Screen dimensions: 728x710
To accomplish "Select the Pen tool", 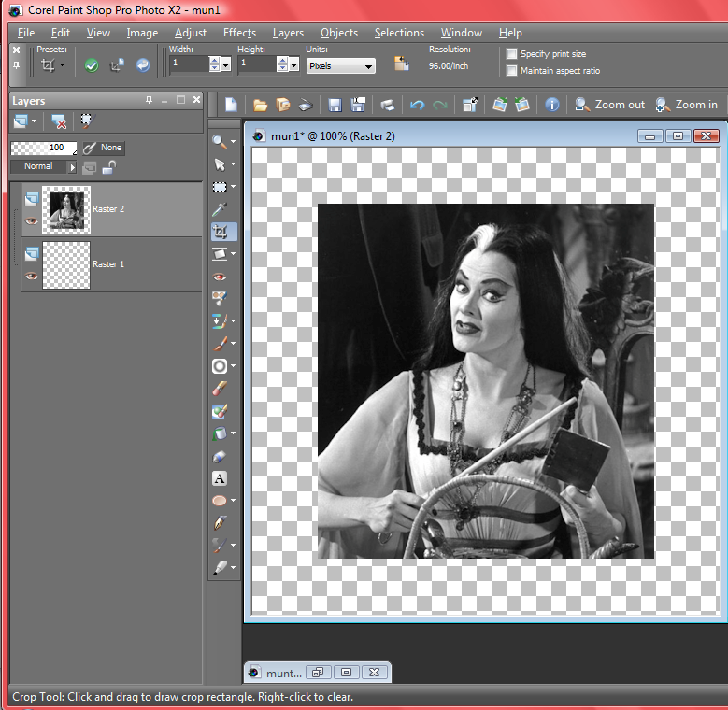I will pos(219,523).
